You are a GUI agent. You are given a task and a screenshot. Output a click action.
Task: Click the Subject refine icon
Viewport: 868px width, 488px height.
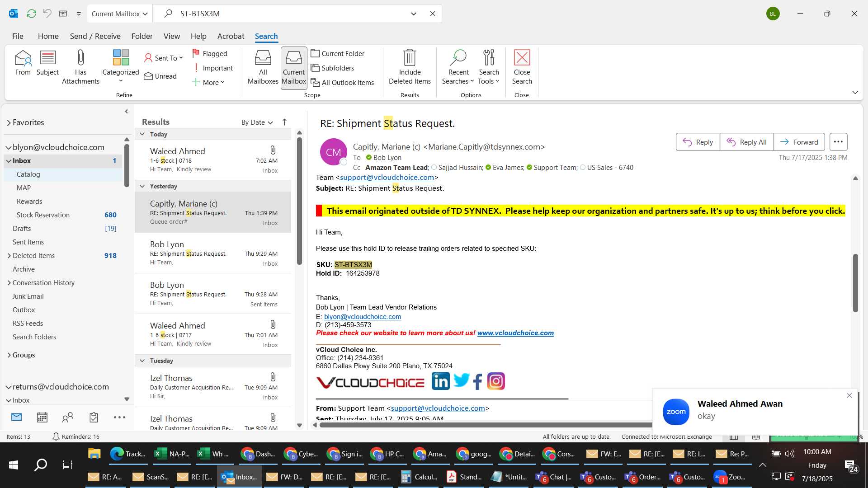[x=47, y=63]
